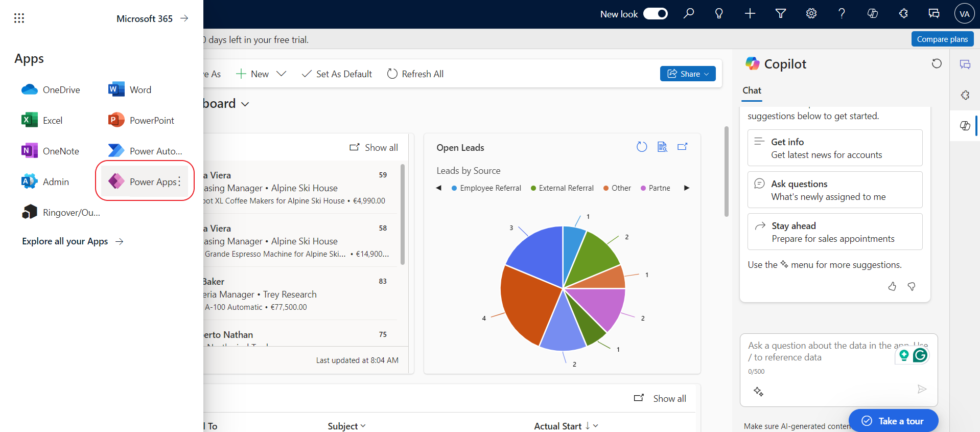Click Show all in the leads list
Viewport: 980px width, 432px height.
click(374, 148)
